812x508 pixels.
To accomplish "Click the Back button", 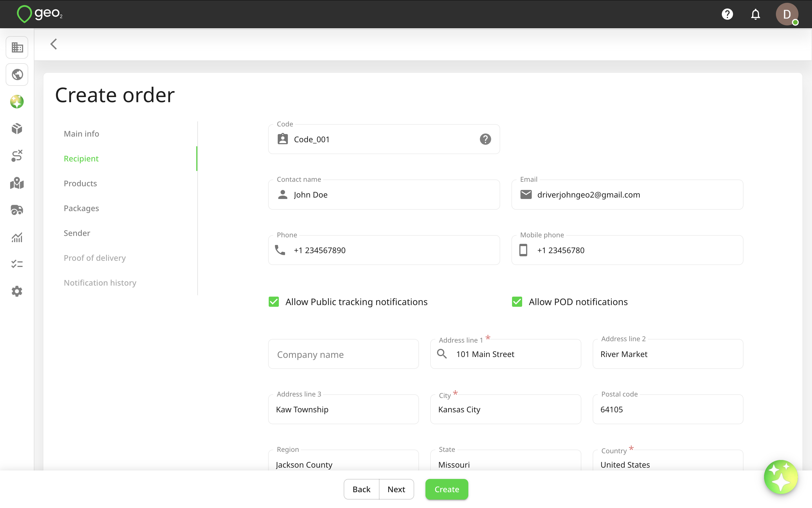I will 361,489.
